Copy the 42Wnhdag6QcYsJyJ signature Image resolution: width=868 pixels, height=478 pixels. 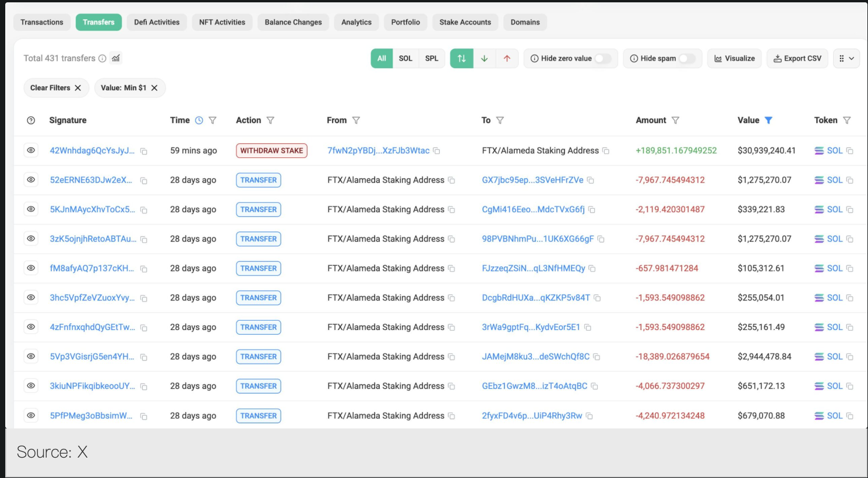click(x=144, y=152)
